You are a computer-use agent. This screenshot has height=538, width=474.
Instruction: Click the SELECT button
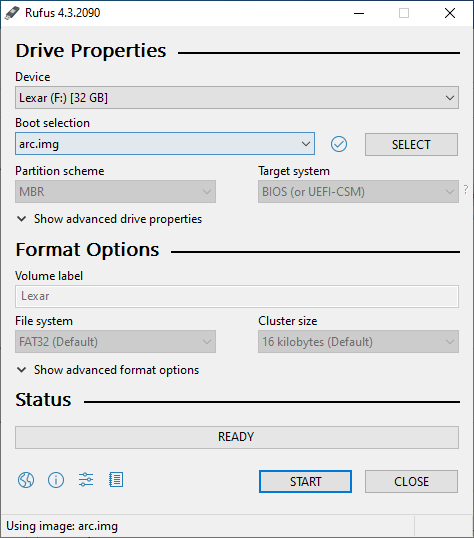[411, 144]
